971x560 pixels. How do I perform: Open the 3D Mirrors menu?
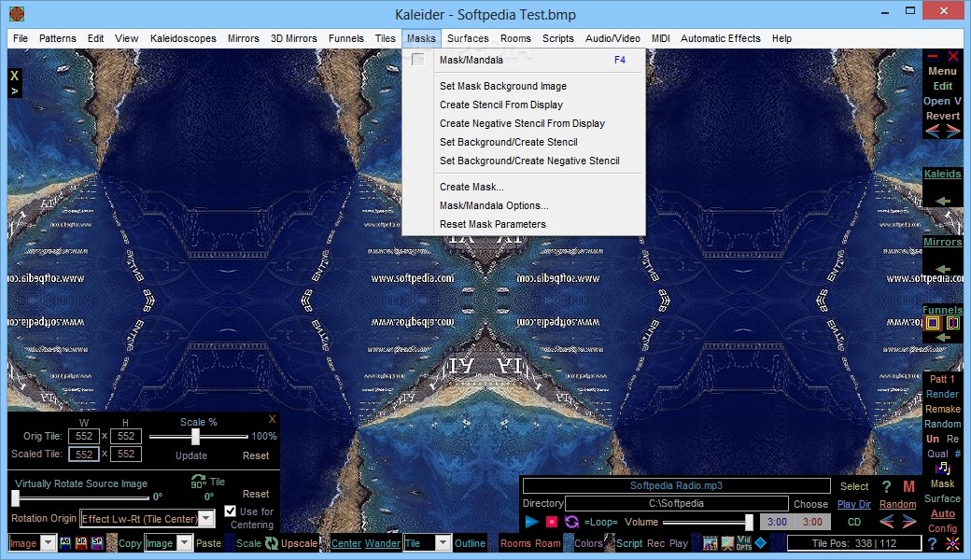[x=293, y=38]
